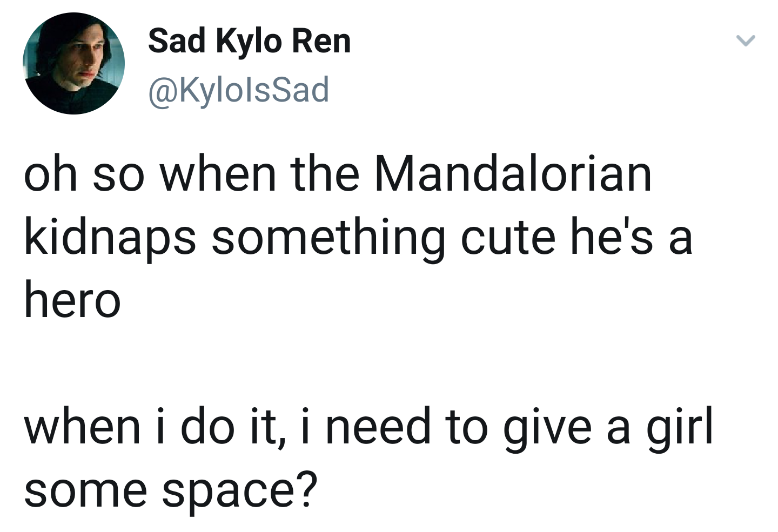Click "oh" at the tweet's start
This screenshot has height=532, width=778.
coord(50,174)
